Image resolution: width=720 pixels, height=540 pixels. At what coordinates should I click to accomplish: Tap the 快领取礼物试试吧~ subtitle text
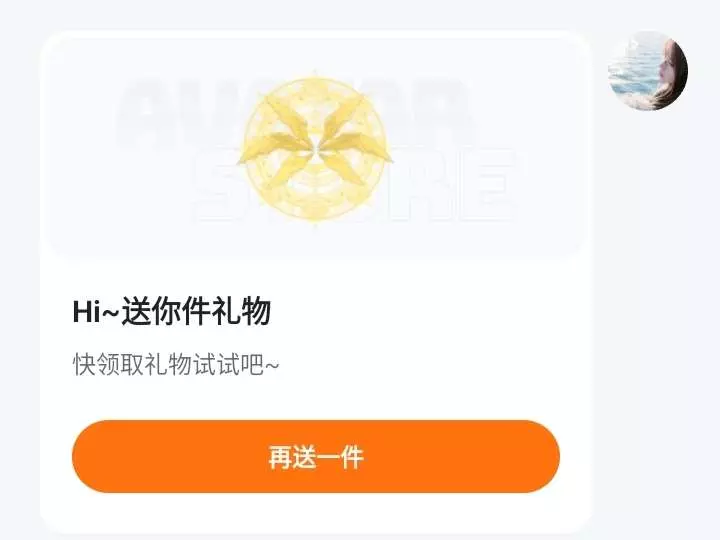point(176,365)
